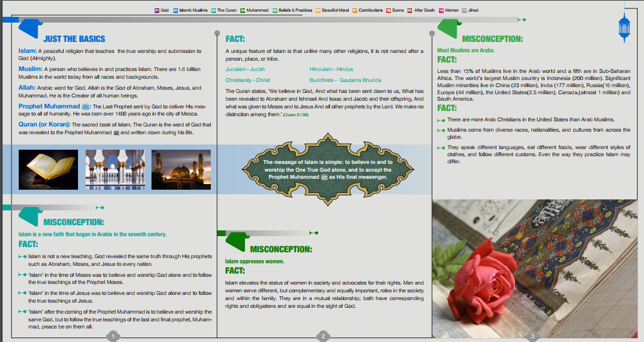The image size is (644, 342).
Task: Click page number 1 marker
Action: tap(113, 336)
